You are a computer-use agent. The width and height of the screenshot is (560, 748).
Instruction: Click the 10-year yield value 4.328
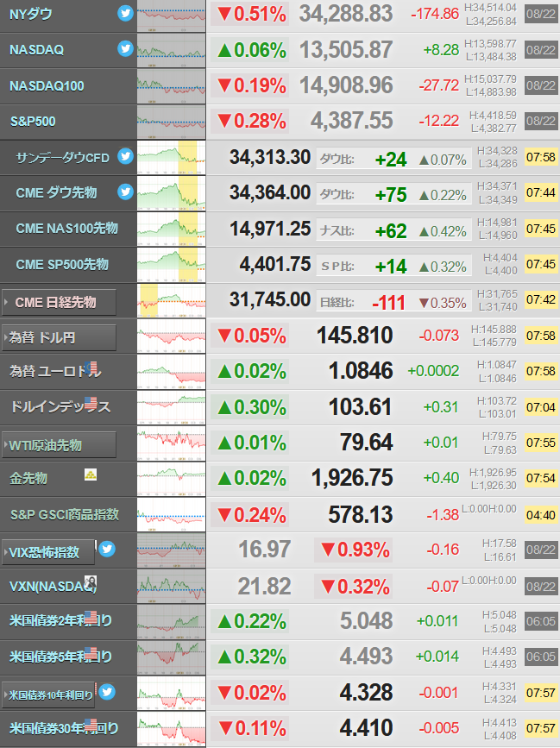tap(367, 693)
